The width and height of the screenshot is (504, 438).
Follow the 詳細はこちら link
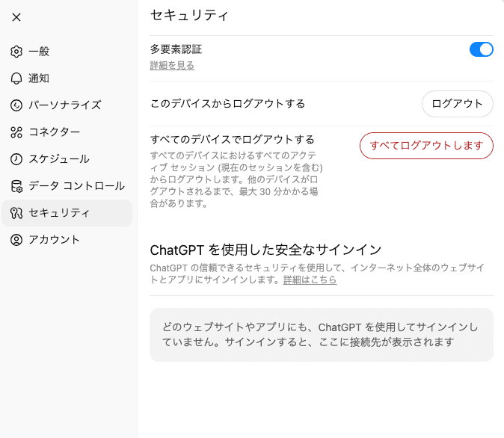click(x=310, y=280)
